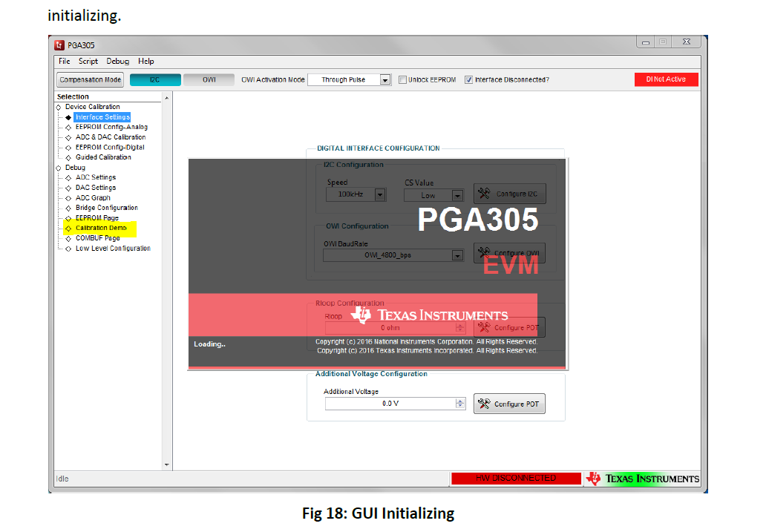Open the Script menu
The height and width of the screenshot is (532, 769).
88,62
